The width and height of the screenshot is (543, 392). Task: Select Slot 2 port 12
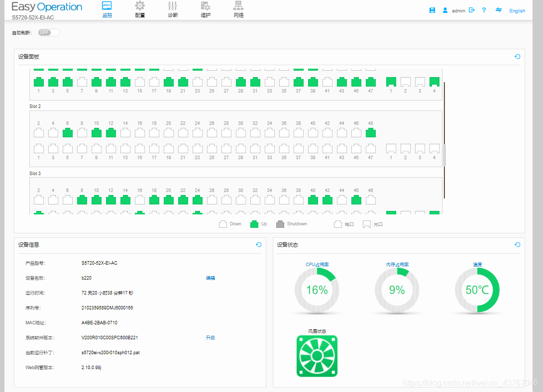(x=111, y=132)
